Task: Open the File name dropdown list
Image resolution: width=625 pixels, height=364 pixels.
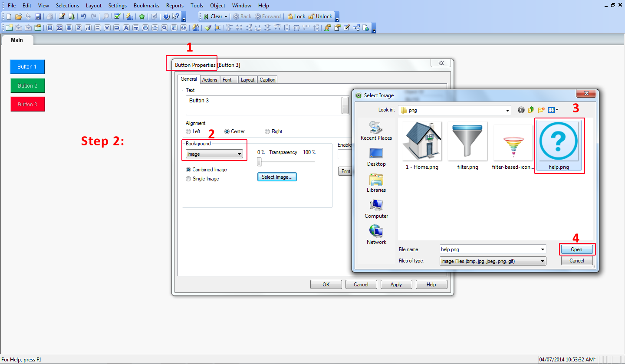Action: tap(543, 249)
